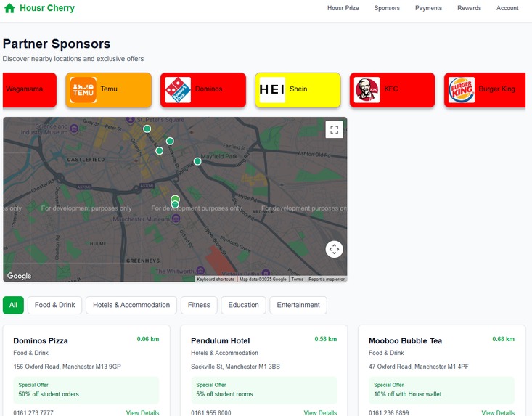Click the green house logo icon
Image resolution: width=532 pixels, height=416 pixels.
[9, 8]
